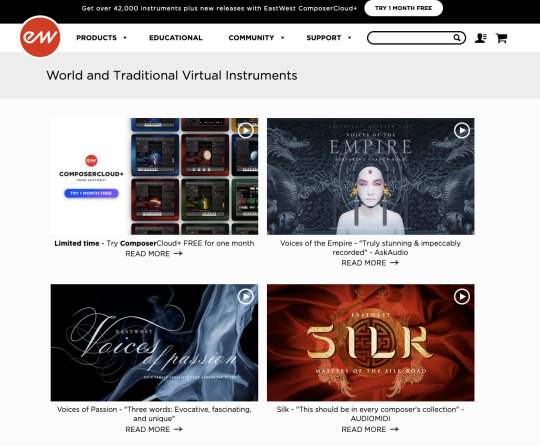The image size is (540, 446).
Task: Play the ComposerCloud+ video
Action: 246,131
